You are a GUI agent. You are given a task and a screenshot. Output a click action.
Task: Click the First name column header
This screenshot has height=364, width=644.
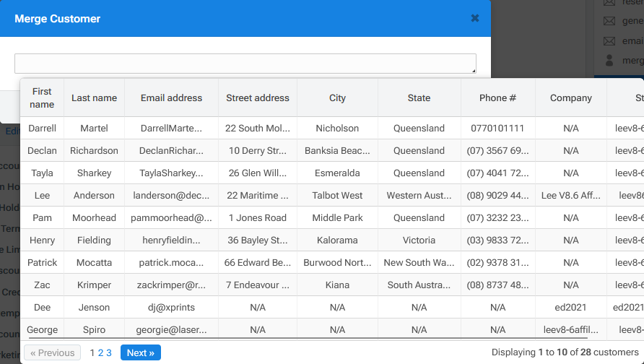point(42,97)
